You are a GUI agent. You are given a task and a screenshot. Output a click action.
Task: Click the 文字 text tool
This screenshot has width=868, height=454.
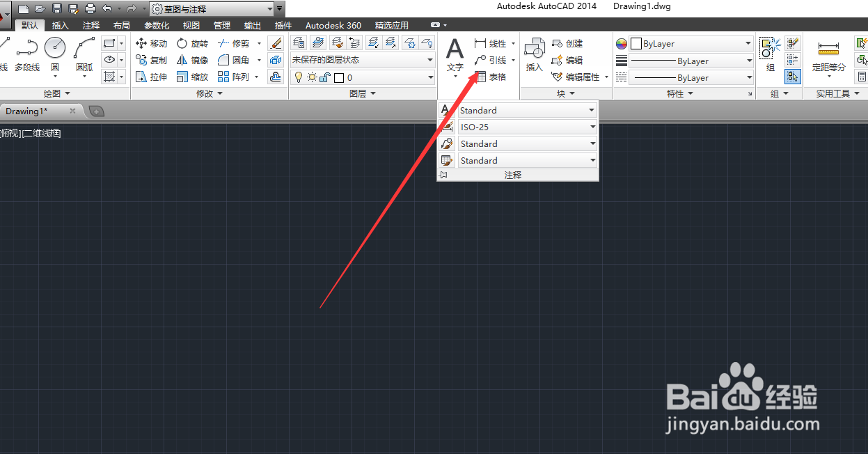455,56
